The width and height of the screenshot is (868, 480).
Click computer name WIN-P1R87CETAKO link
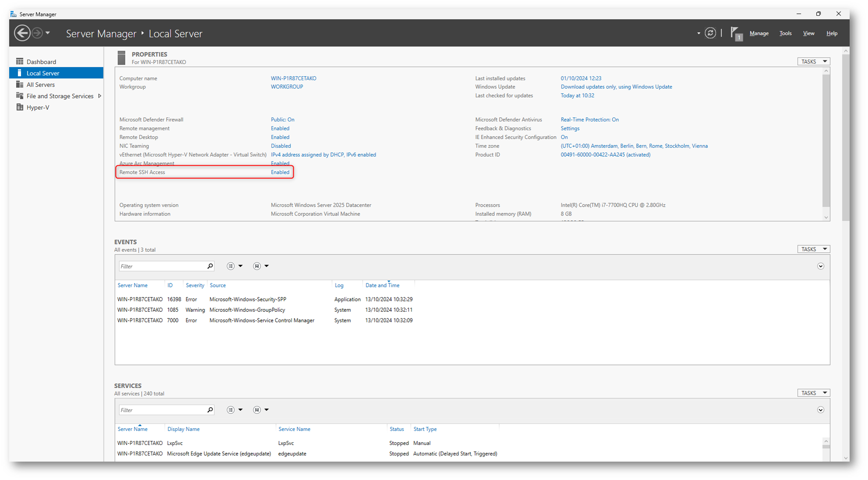294,78
